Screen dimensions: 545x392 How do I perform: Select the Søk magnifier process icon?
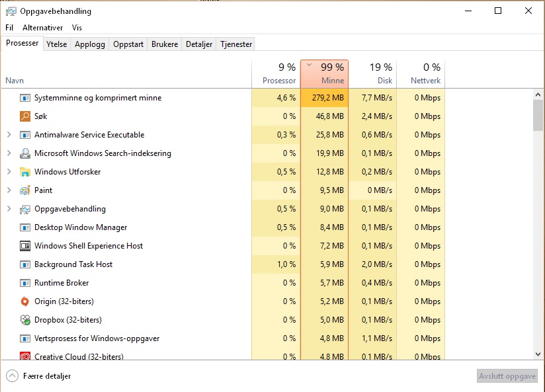click(x=25, y=116)
